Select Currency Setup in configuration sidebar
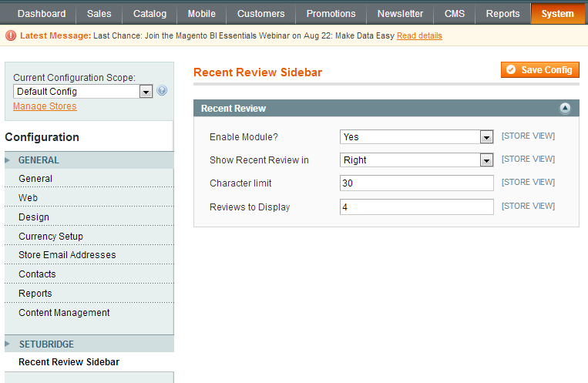Image resolution: width=588 pixels, height=383 pixels. (x=51, y=237)
